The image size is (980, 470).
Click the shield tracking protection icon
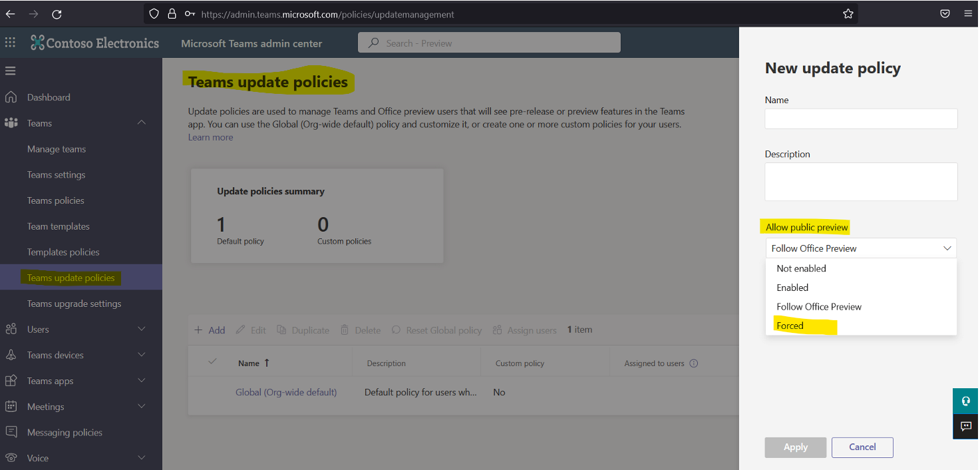click(154, 13)
